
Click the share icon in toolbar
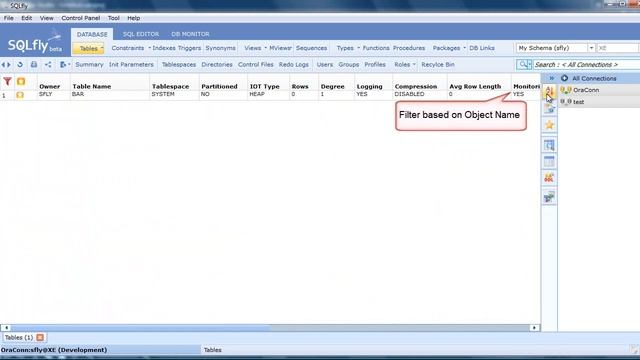pyautogui.click(x=48, y=64)
